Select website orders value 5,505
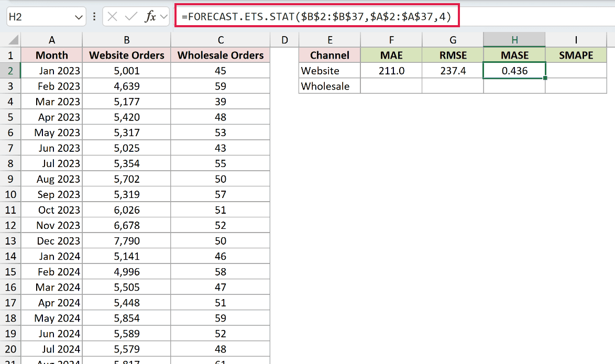Screen dimensions: 615x364 coord(127,287)
